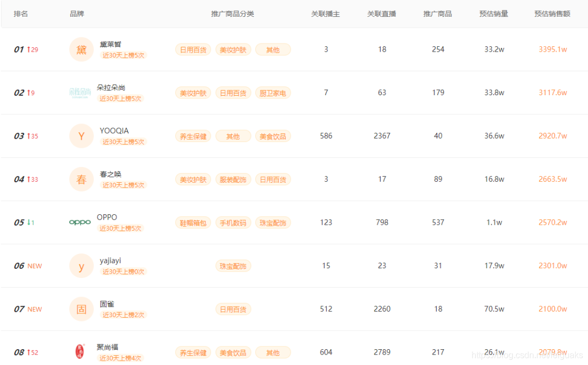Click the 70.5w sales volume cell
The height and width of the screenshot is (365, 588).
point(494,309)
